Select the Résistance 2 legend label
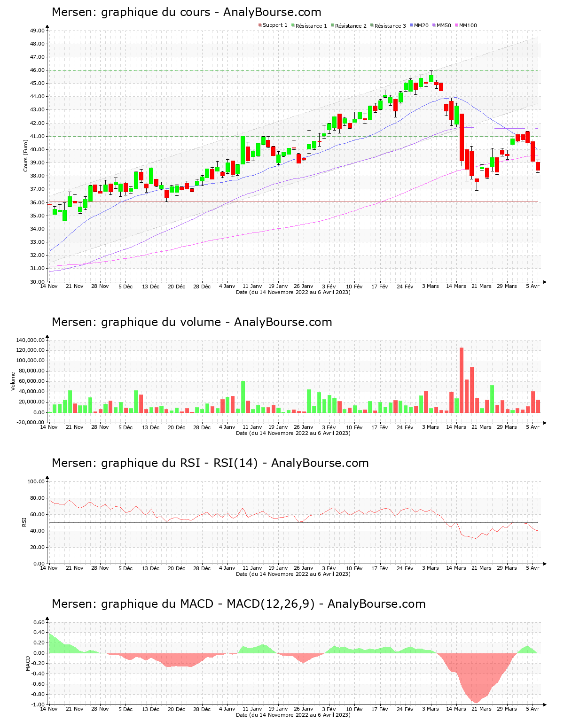 351,26
